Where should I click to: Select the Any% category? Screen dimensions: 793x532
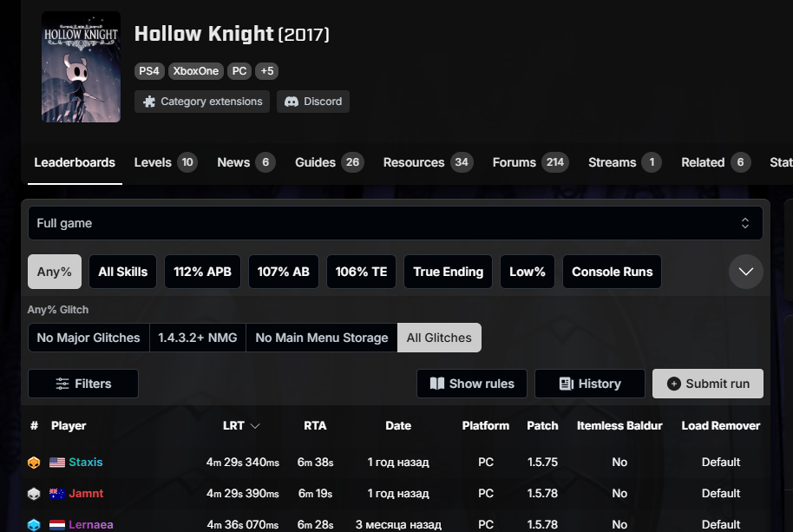click(55, 272)
